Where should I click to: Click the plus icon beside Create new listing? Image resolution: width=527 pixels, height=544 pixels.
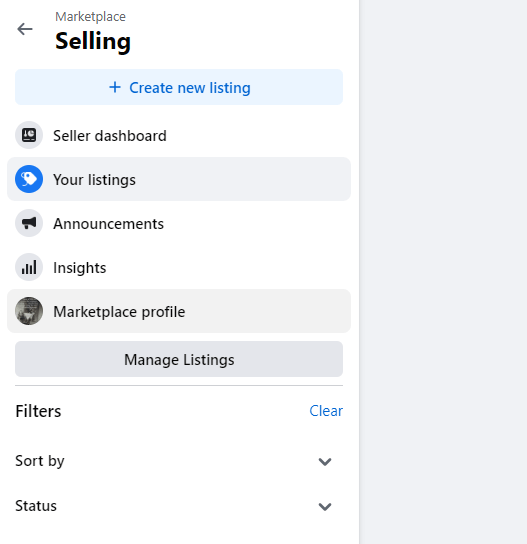point(115,87)
